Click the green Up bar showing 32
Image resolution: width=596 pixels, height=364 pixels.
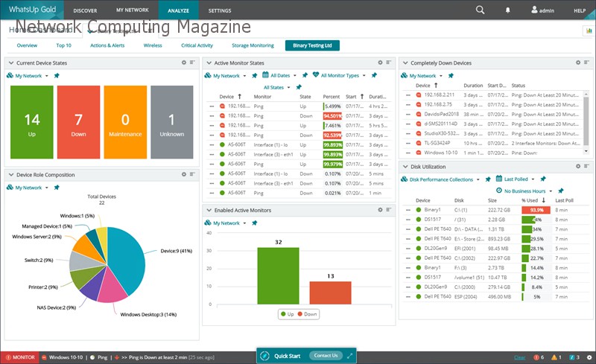[278, 276]
